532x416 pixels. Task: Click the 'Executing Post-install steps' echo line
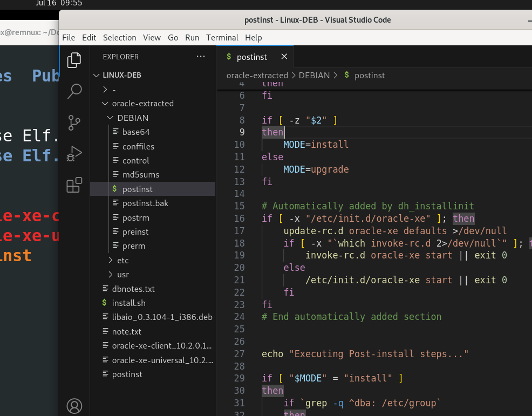click(x=365, y=354)
